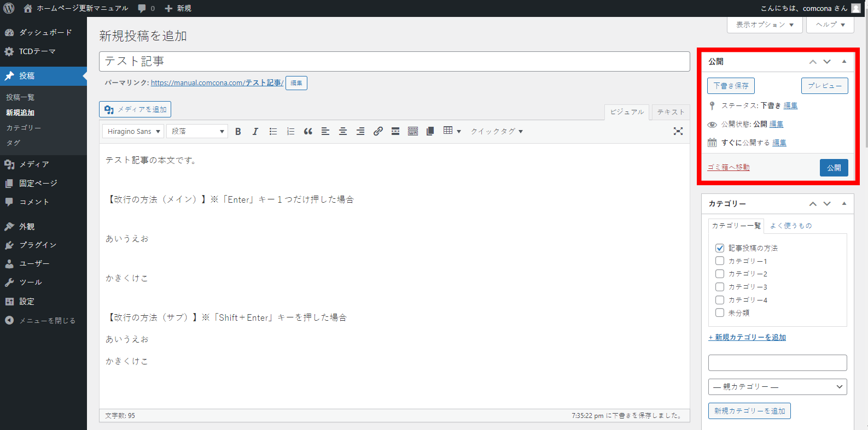Image resolution: width=868 pixels, height=430 pixels.
Task: Toggle bold formatting in editor toolbar
Action: click(x=238, y=132)
